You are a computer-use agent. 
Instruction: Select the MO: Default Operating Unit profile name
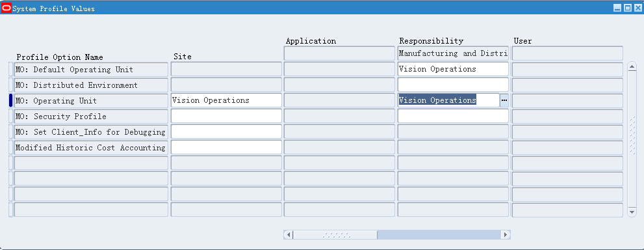91,70
